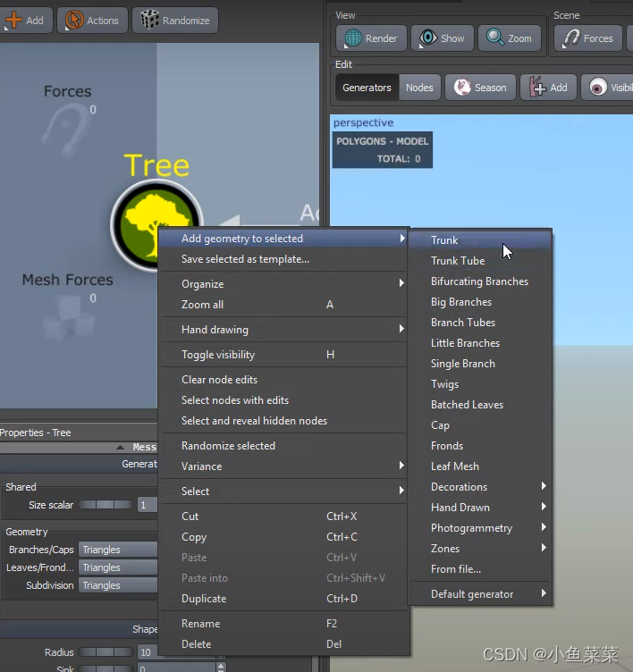
Task: Open Leaves/Fronds Triangles dropdown
Action: pyautogui.click(x=118, y=567)
